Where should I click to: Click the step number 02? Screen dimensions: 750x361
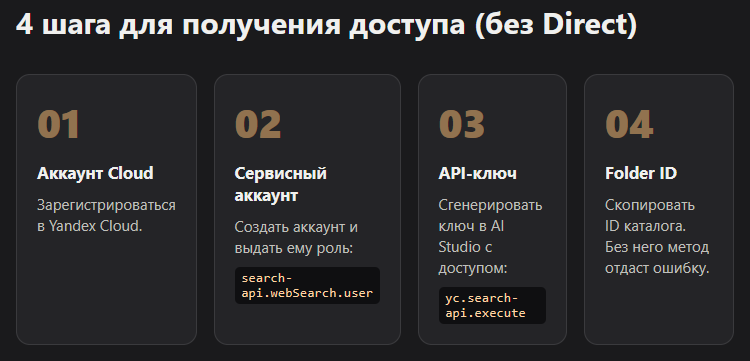pos(258,124)
